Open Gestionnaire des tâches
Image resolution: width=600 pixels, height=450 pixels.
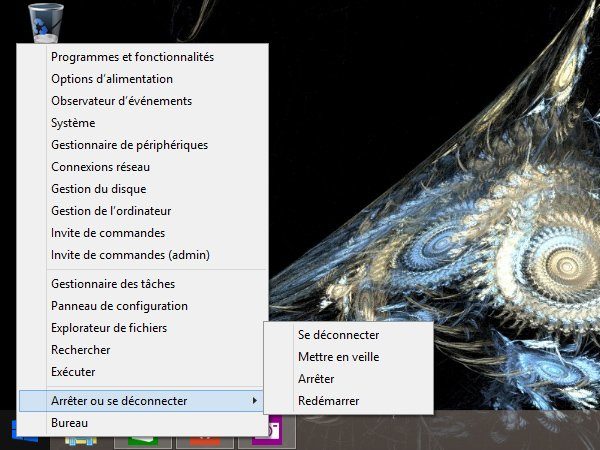coord(142,284)
